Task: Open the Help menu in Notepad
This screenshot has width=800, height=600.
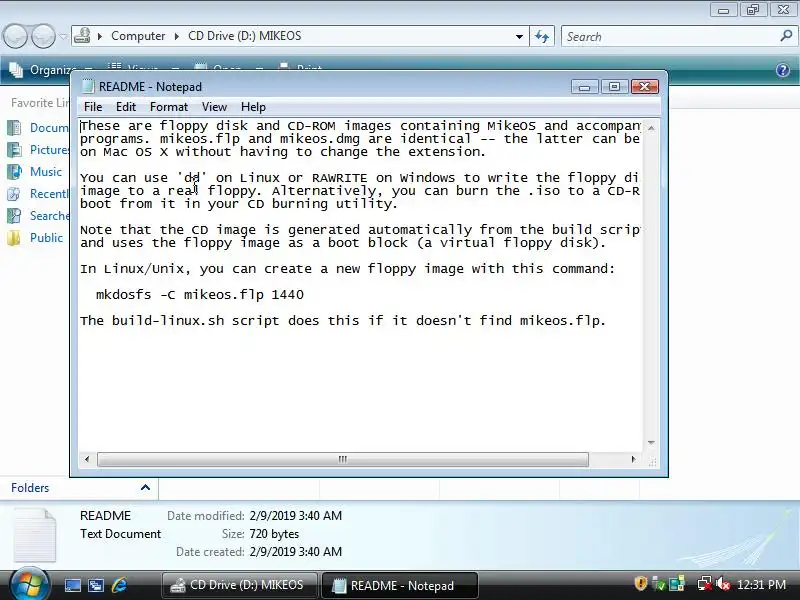Action: 253,107
